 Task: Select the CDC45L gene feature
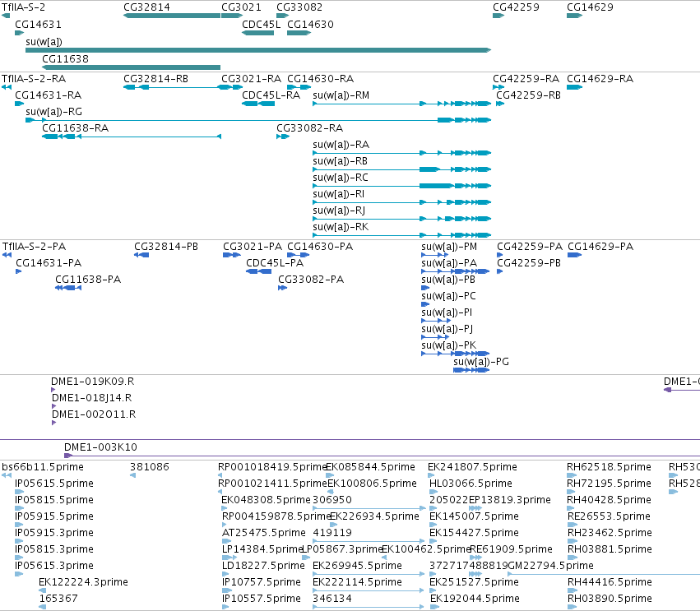click(x=257, y=33)
